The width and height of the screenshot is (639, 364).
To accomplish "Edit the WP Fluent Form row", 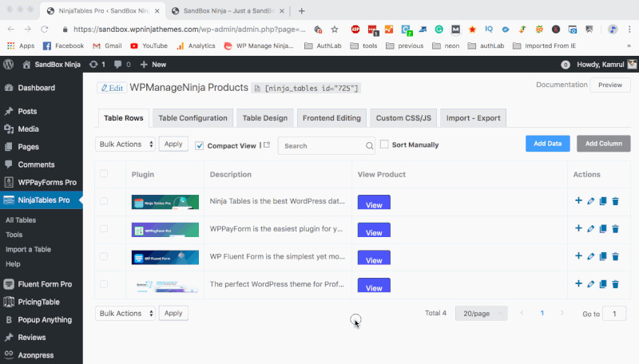I will pos(590,256).
